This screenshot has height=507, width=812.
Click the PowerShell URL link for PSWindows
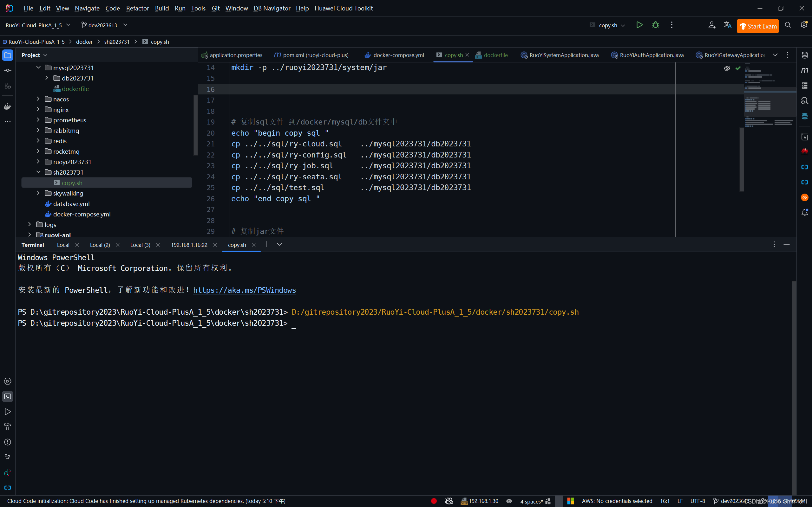[244, 290]
